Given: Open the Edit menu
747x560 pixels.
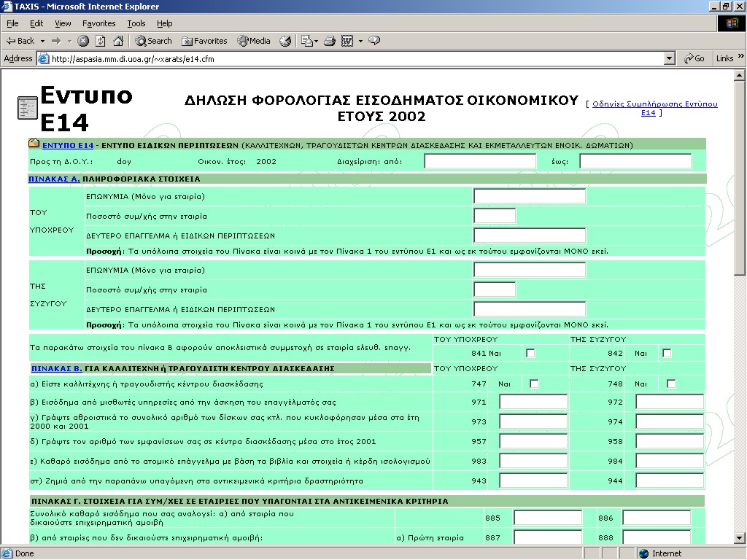Looking at the screenshot, I should coord(36,23).
